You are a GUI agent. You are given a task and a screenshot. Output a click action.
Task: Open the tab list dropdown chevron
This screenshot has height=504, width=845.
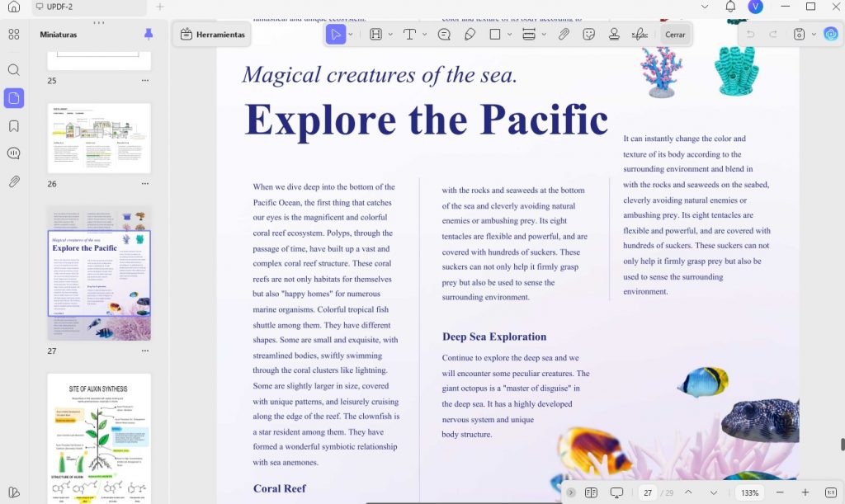coord(705,7)
